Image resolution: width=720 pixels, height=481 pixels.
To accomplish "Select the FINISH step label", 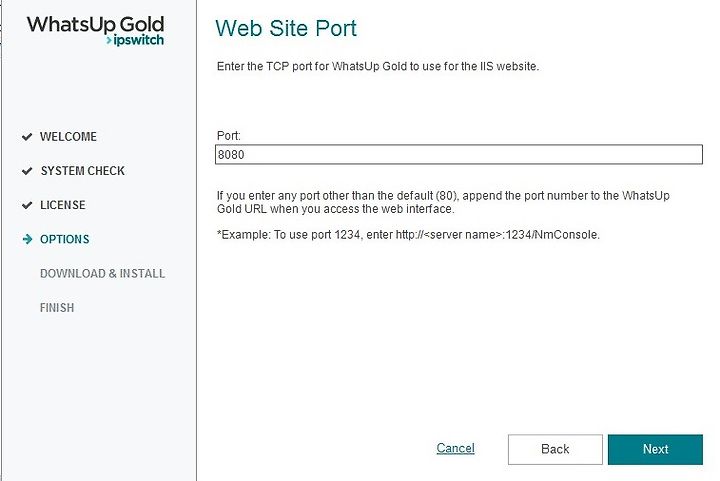I will [x=57, y=308].
